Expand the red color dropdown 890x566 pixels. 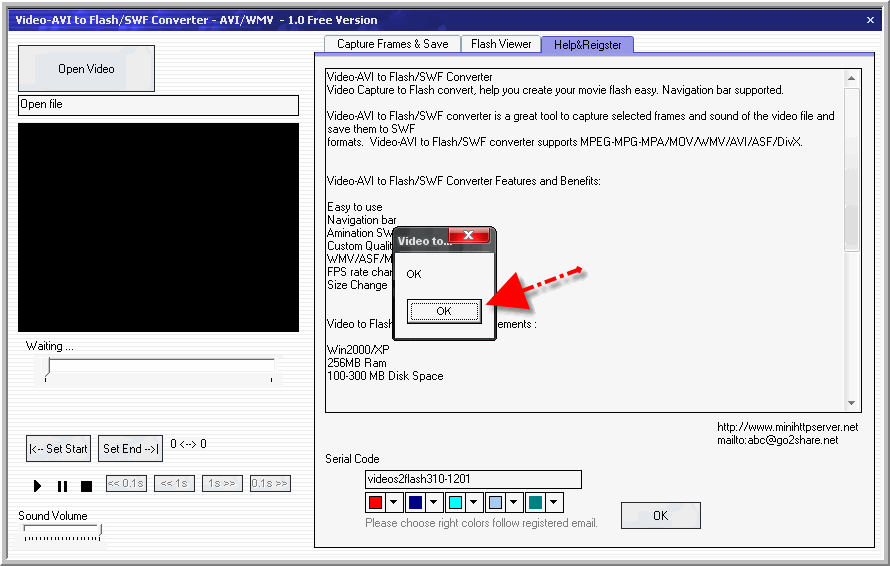click(x=393, y=502)
